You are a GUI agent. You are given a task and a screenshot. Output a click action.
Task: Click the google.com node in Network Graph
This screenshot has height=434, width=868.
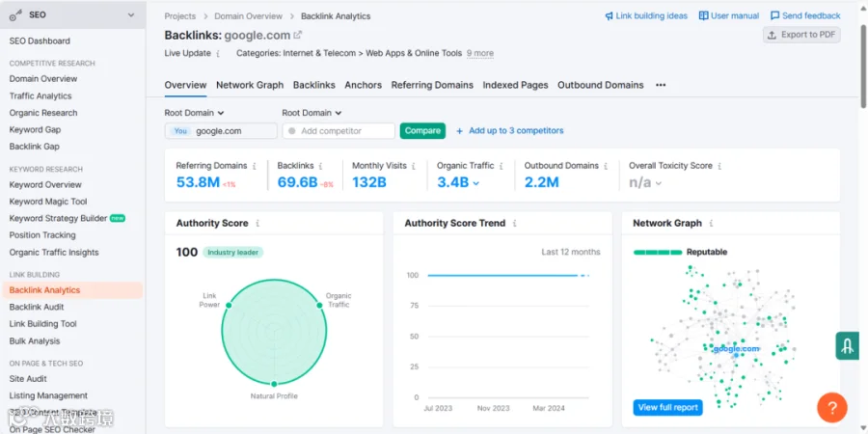[736, 349]
